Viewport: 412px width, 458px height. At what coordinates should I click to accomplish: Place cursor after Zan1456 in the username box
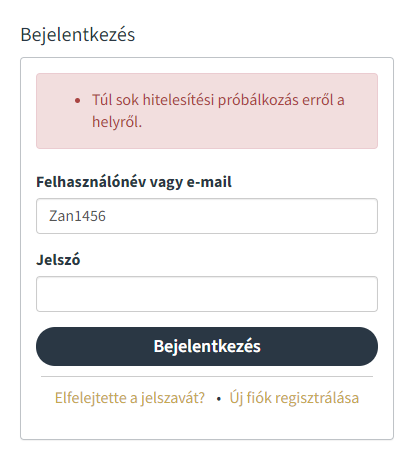[107, 216]
